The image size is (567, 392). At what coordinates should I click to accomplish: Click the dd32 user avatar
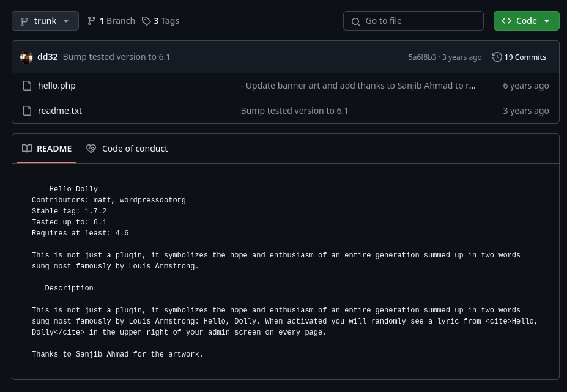pyautogui.click(x=26, y=57)
